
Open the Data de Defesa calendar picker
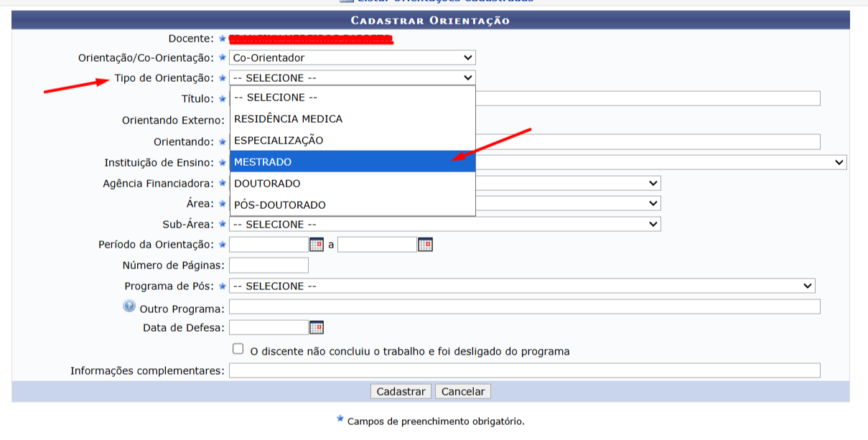(317, 327)
